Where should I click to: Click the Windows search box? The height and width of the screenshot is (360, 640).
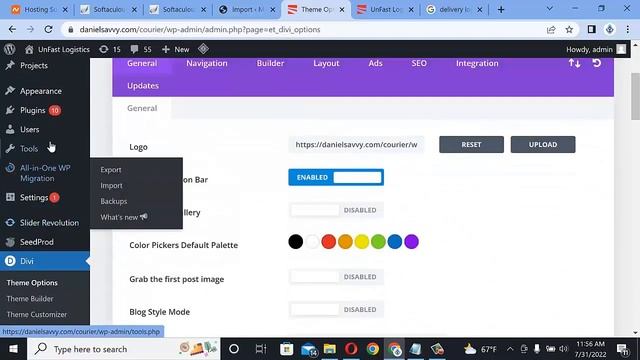(x=124, y=349)
